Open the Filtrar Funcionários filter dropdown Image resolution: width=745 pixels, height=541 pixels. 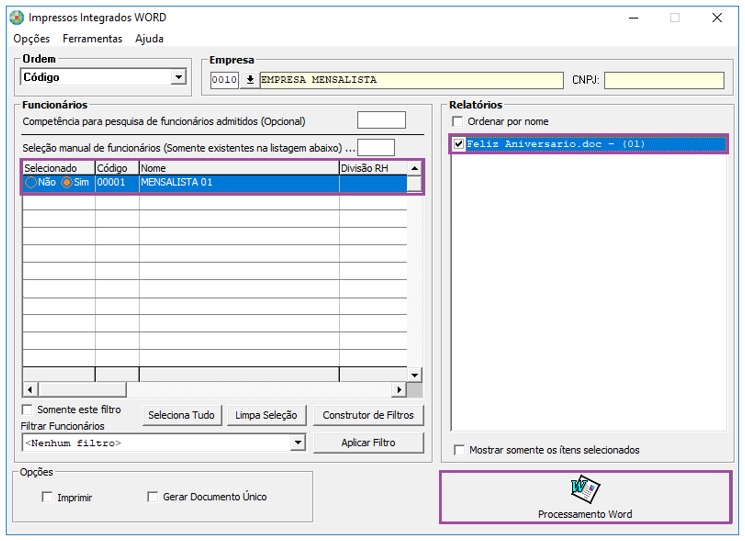[297, 443]
